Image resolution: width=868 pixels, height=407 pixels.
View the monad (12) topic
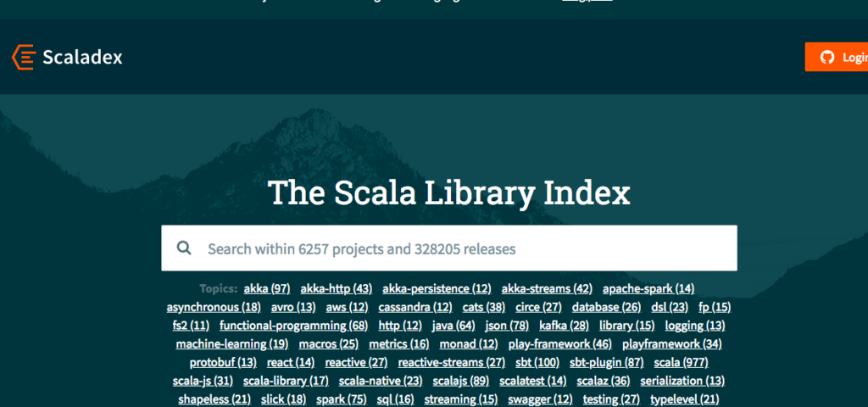469,344
